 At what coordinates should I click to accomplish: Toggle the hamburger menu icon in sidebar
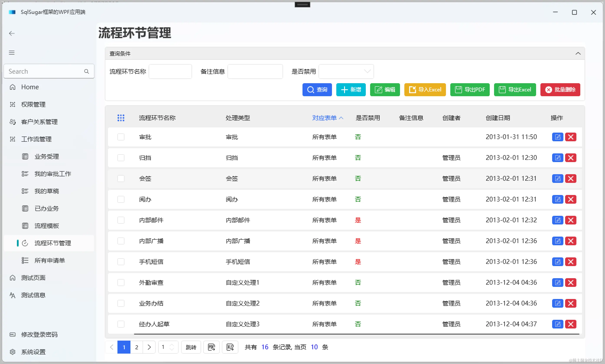[12, 53]
